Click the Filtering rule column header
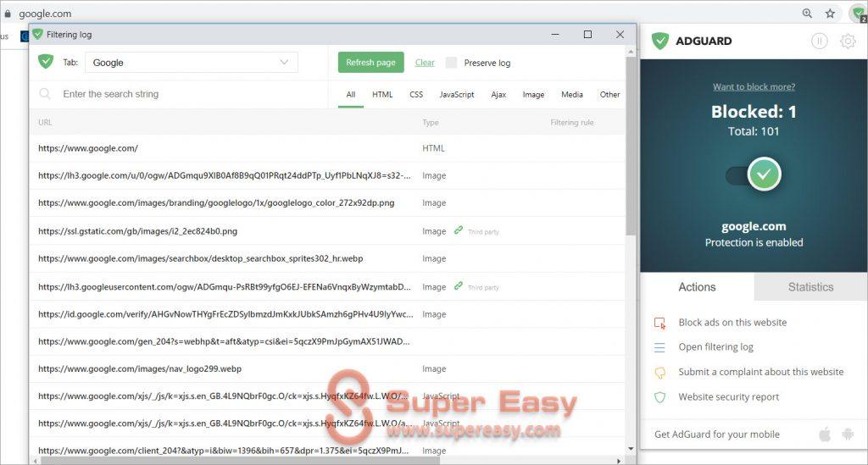 pos(572,122)
